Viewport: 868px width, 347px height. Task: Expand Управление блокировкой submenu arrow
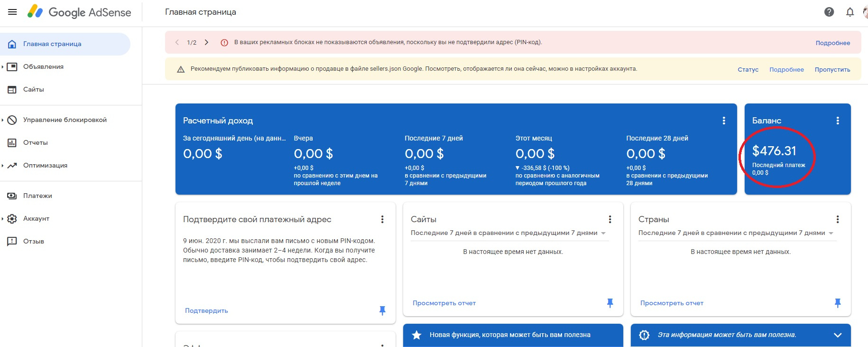tap(2, 120)
